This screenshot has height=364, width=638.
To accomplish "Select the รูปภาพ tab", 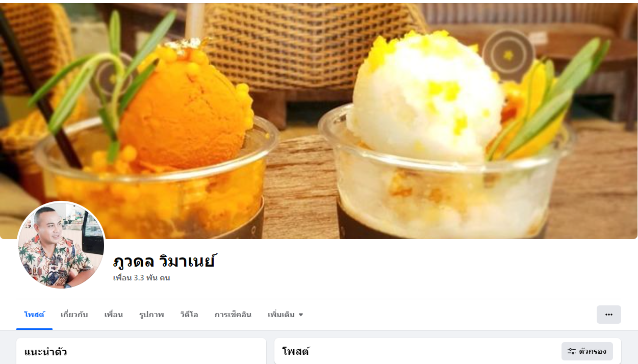I will pos(151,315).
